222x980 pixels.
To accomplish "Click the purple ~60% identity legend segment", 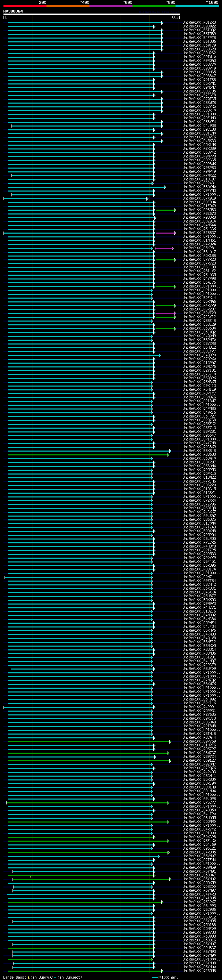I will (x=111, y=6).
